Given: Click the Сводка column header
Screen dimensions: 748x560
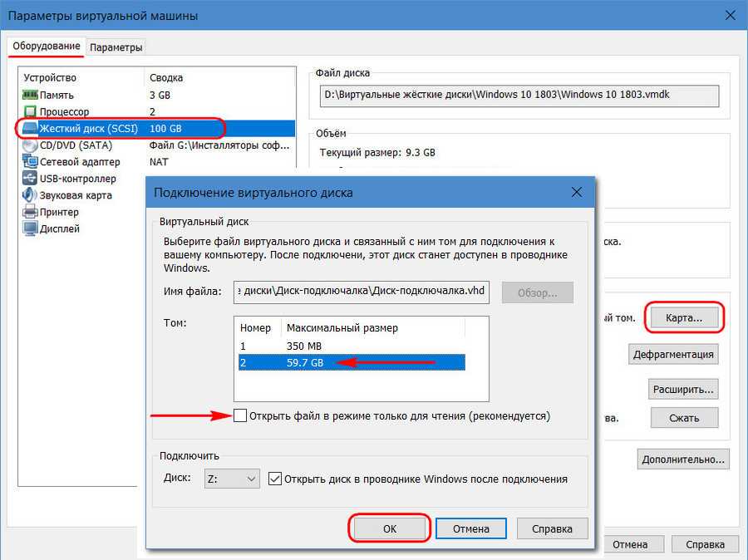Looking at the screenshot, I should (x=166, y=77).
